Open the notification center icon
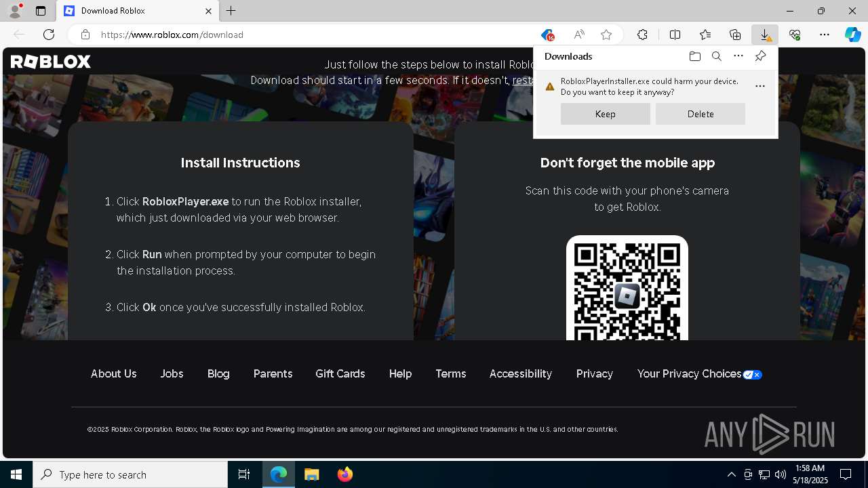The height and width of the screenshot is (488, 868). pyautogui.click(x=846, y=474)
